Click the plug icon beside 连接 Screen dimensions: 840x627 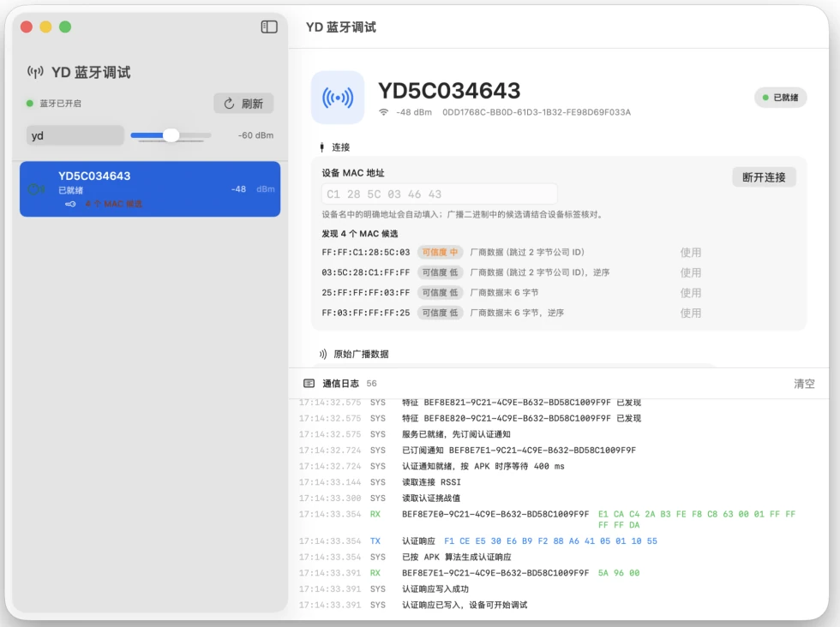pos(322,146)
